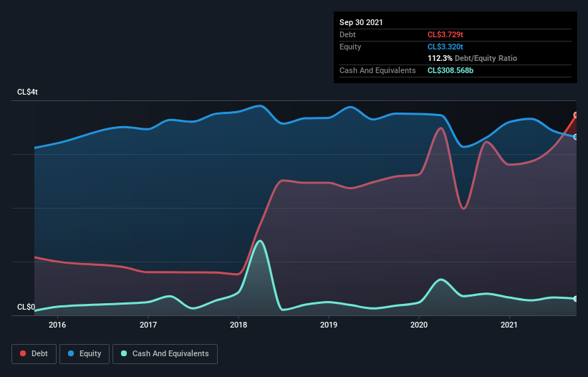Viewport: 588px width, 377px height.
Task: Click the teal Cash endpoint marker
Action: [x=576, y=299]
